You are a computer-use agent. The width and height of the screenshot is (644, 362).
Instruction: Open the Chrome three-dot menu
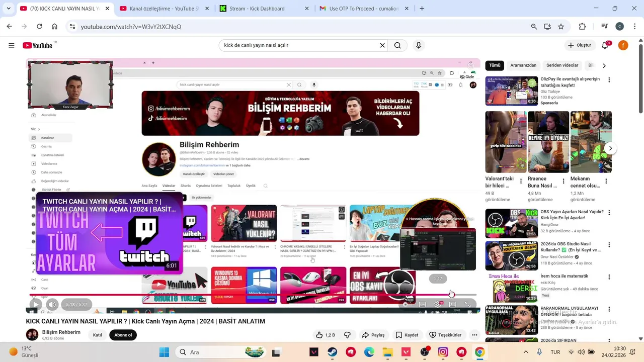tap(634, 27)
